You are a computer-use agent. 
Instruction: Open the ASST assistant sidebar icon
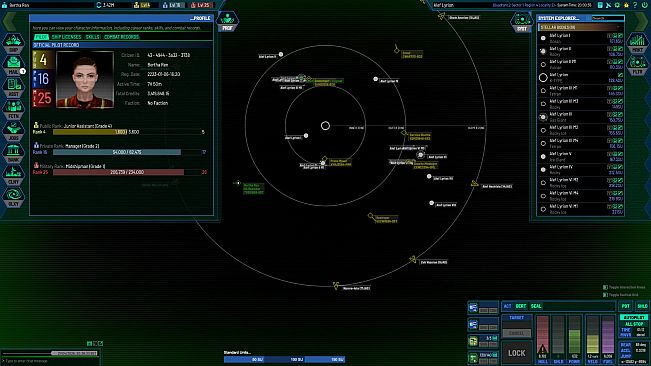point(13,88)
